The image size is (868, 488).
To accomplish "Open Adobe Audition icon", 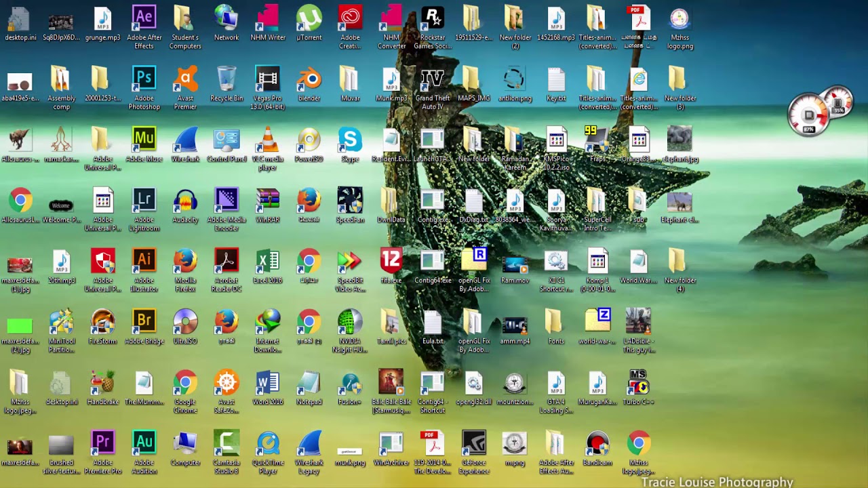I will (144, 453).
